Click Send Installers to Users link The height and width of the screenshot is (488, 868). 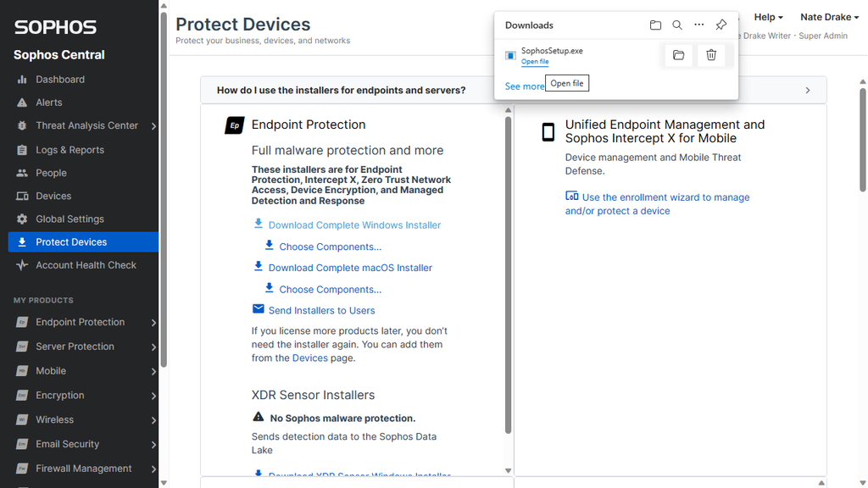[321, 310]
